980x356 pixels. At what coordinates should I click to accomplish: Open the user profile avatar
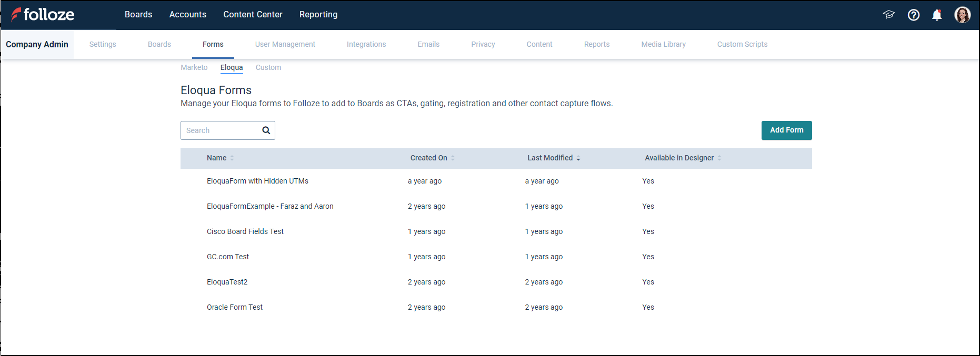coord(962,15)
